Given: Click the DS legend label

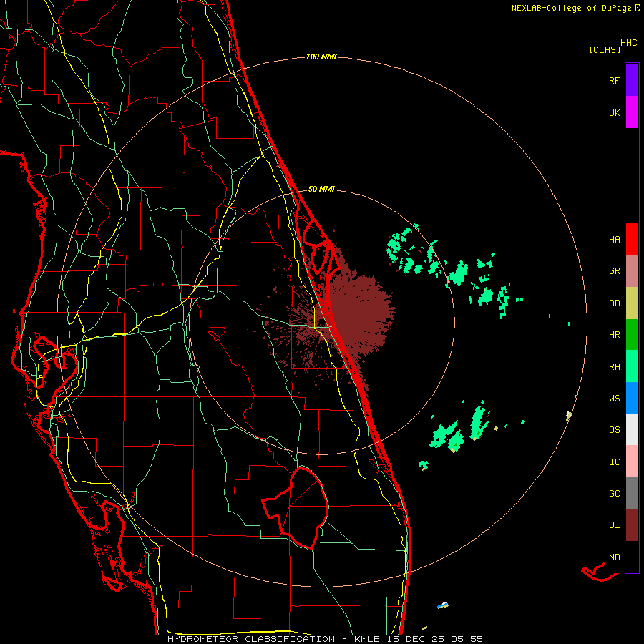Looking at the screenshot, I should coord(614,429).
